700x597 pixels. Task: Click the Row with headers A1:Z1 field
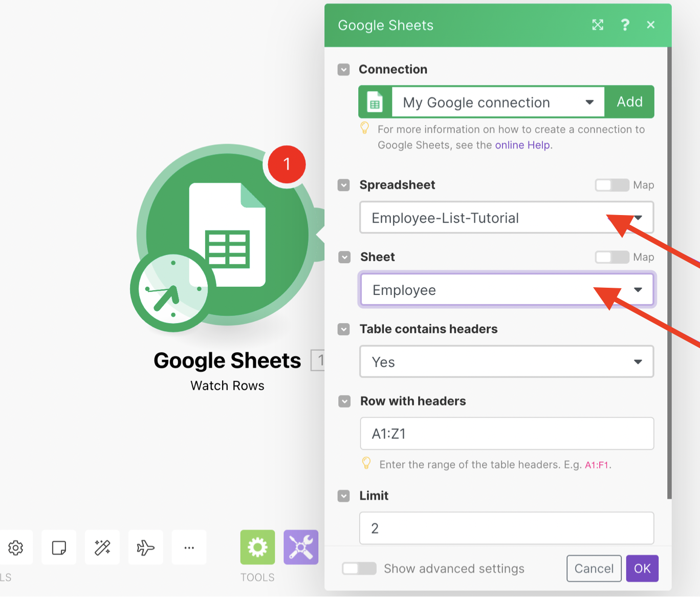pyautogui.click(x=507, y=434)
